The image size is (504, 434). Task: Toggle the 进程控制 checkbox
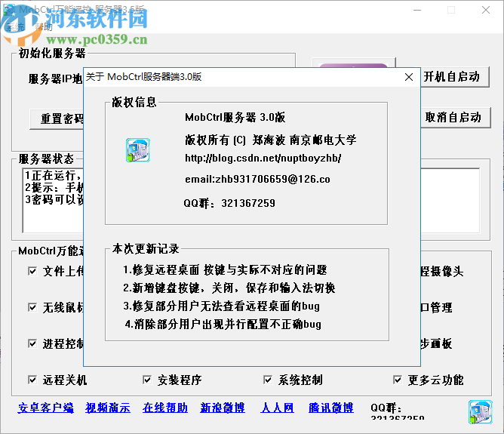coord(32,343)
